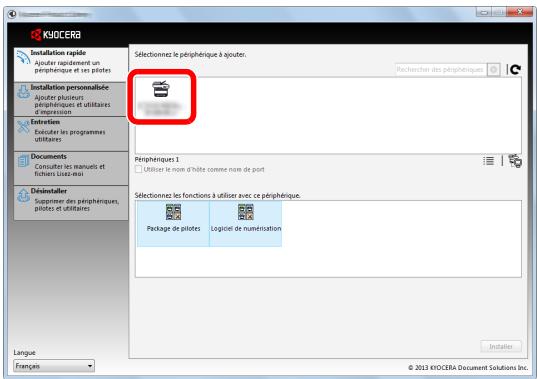The width and height of the screenshot is (537, 379).
Task: Enable Utiliser le nom d'hôte checkbox
Action: pos(138,169)
